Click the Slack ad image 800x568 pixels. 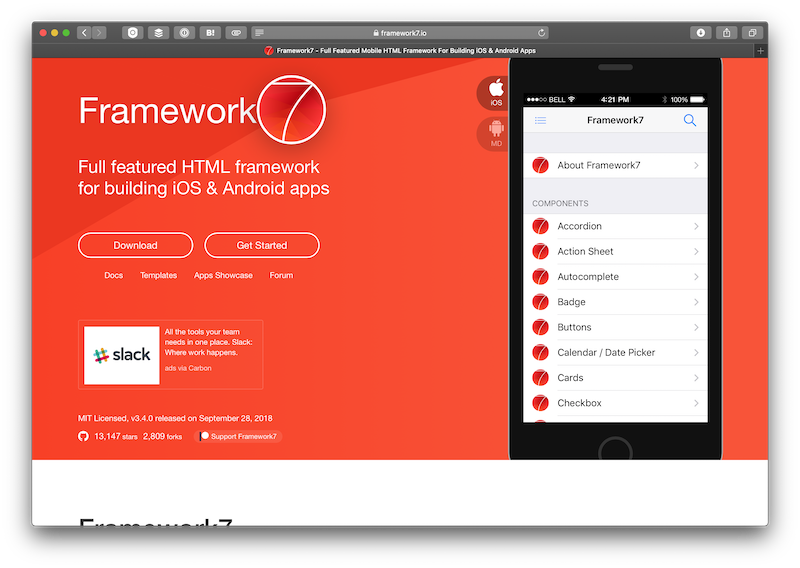pos(121,355)
